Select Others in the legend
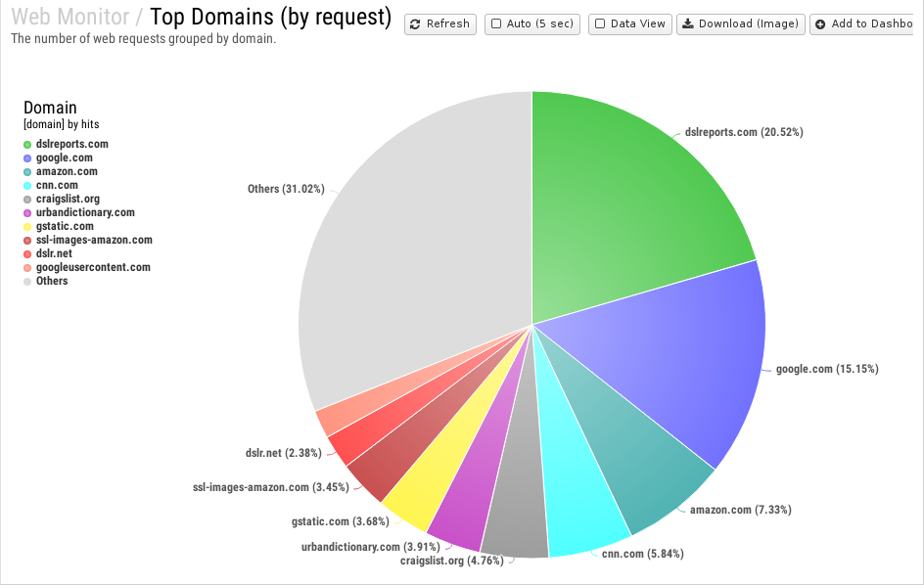This screenshot has width=924, height=585. pos(52,281)
